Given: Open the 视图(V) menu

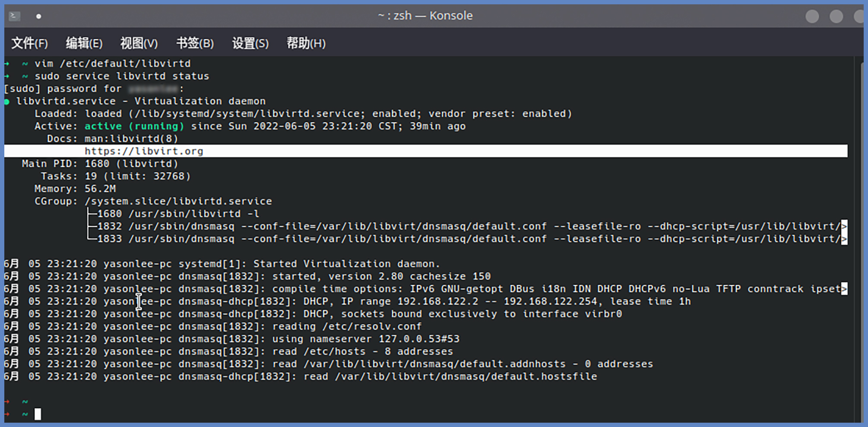Looking at the screenshot, I should [x=139, y=43].
